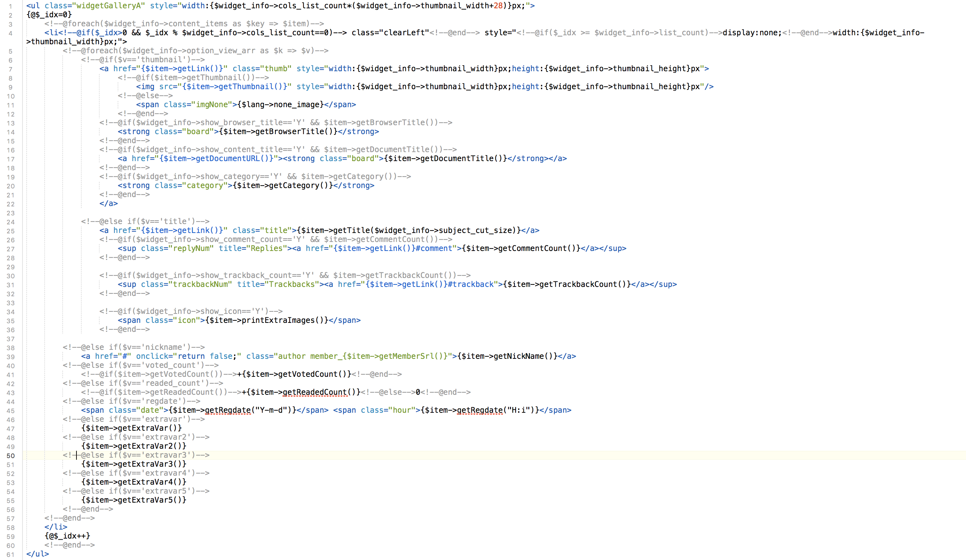Click the {@$_idx=0} statement
The image size is (966, 560).
pos(49,15)
